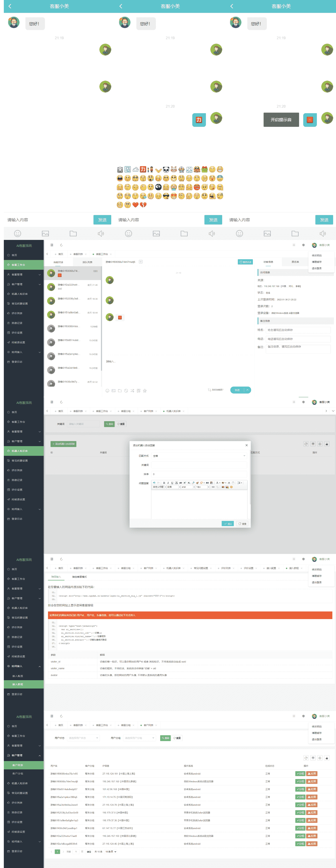This screenshot has height=868, width=336.
Task: Click 提交 in the 添加机器人自动回复 dialog
Action: (x=228, y=524)
